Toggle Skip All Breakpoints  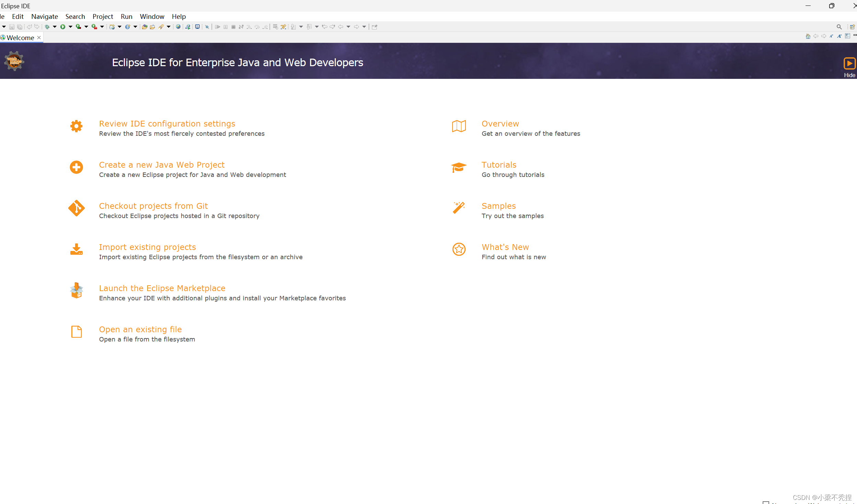click(x=207, y=27)
